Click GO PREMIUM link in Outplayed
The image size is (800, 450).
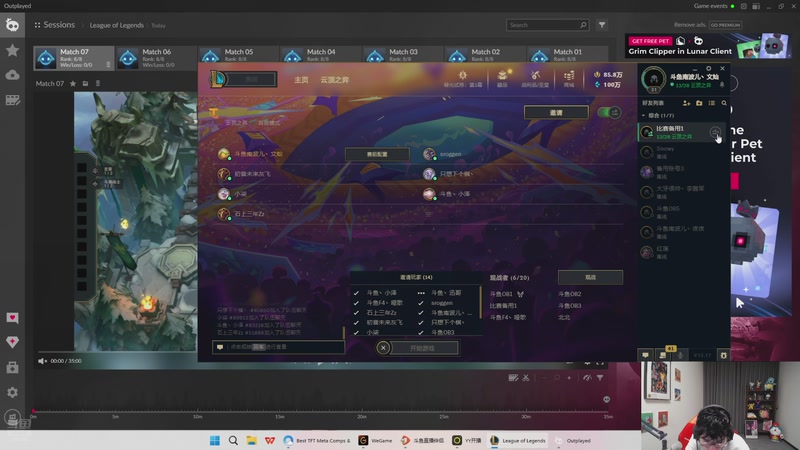pos(725,25)
